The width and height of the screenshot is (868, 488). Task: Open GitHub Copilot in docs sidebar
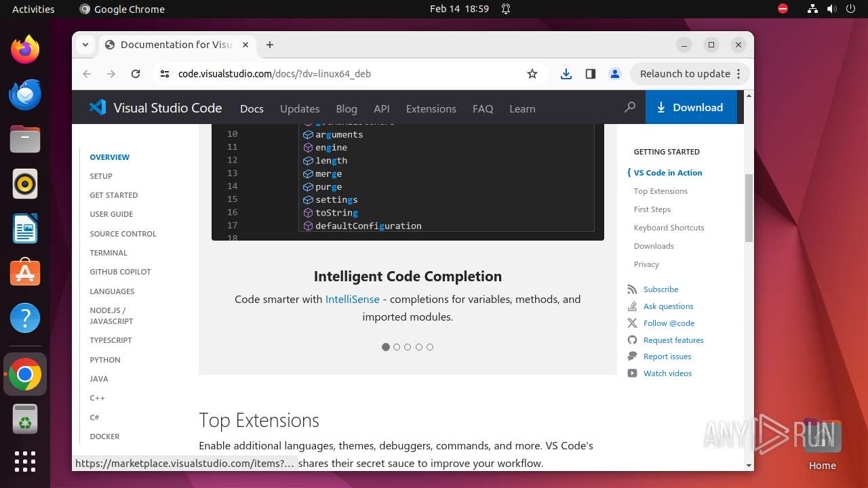tap(120, 272)
